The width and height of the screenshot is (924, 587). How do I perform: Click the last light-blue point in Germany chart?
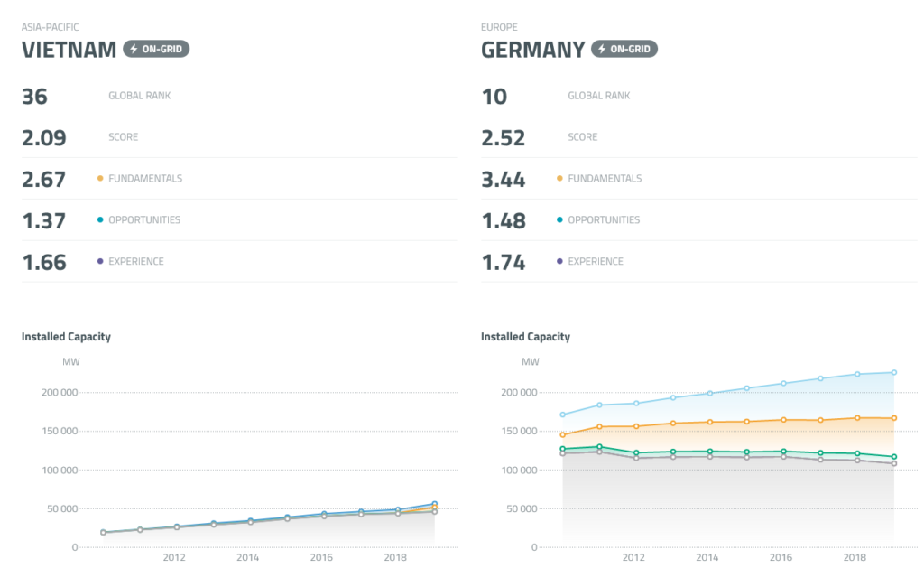tap(894, 372)
